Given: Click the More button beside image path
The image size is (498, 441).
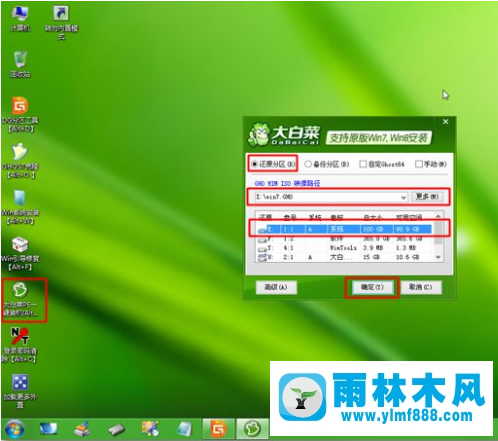Looking at the screenshot, I should 427,197.
